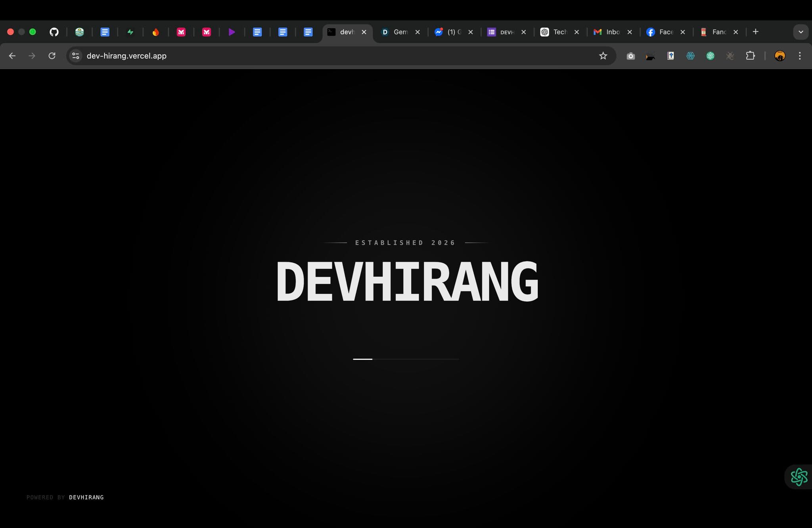Open the Docs tab right after the purple play tab
Screen dimensions: 812x528
point(257,32)
